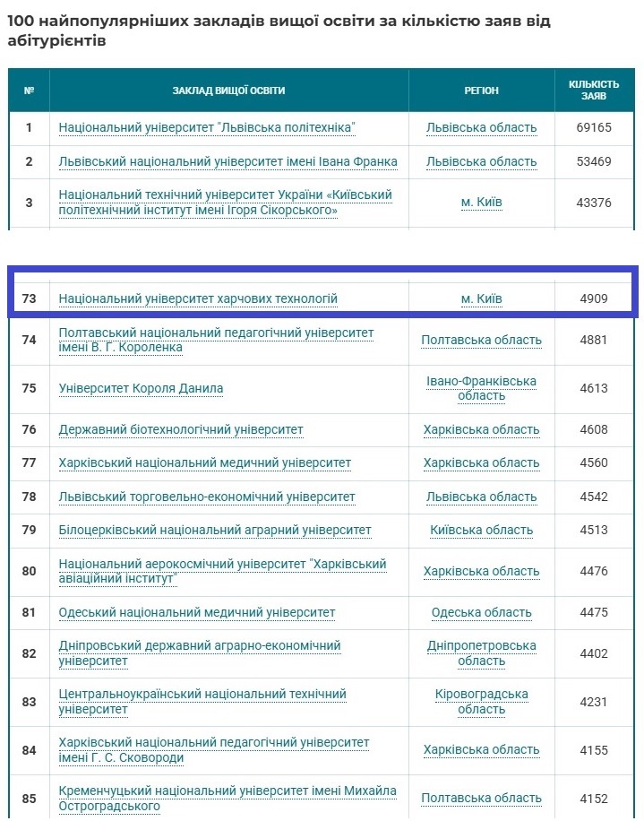Open Львівський національний університет імені Івана Франка
The image size is (644, 821).
(228, 162)
